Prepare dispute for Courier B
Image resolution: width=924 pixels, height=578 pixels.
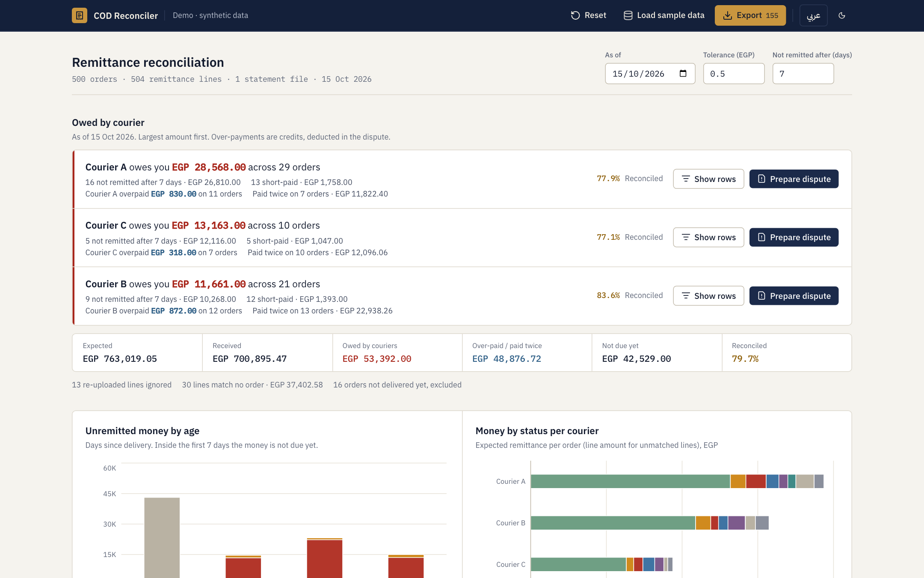pos(794,296)
